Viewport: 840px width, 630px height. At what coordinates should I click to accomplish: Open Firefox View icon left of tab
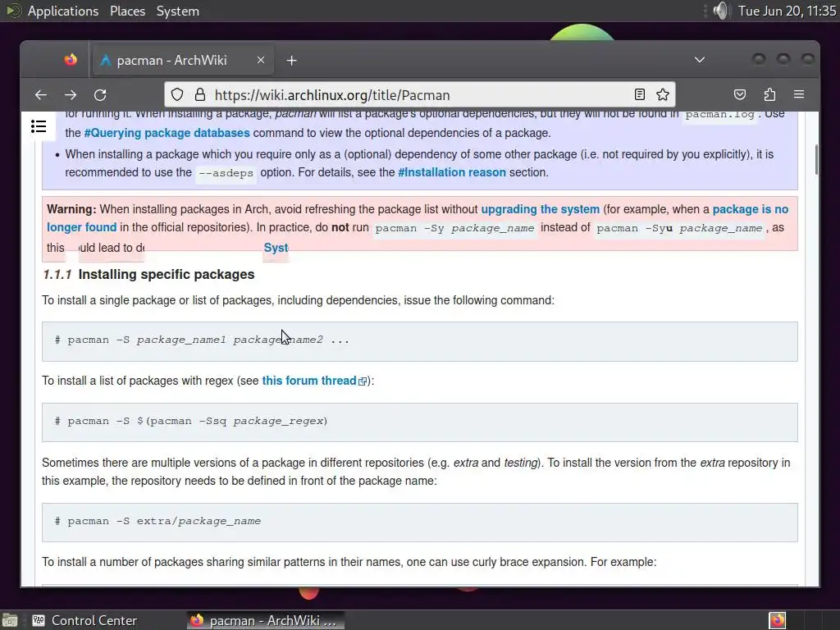(x=71, y=60)
